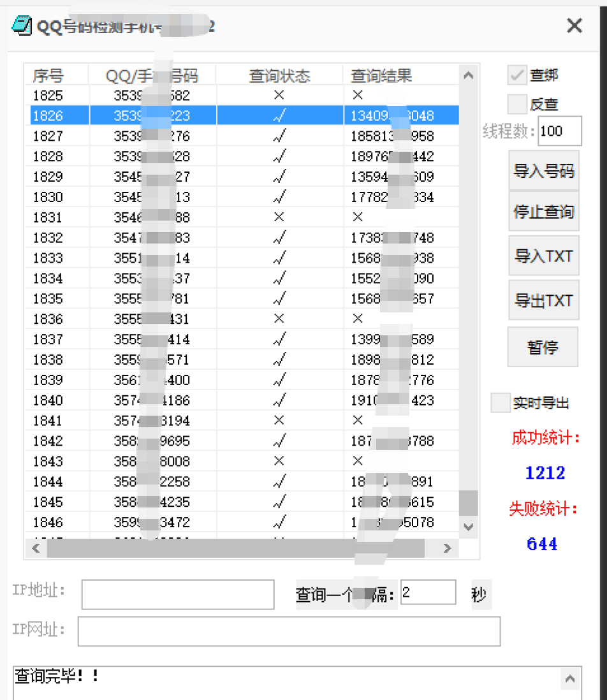Screen dimensions: 607x700
Task: Click the IP网址 input field
Action: (x=289, y=631)
